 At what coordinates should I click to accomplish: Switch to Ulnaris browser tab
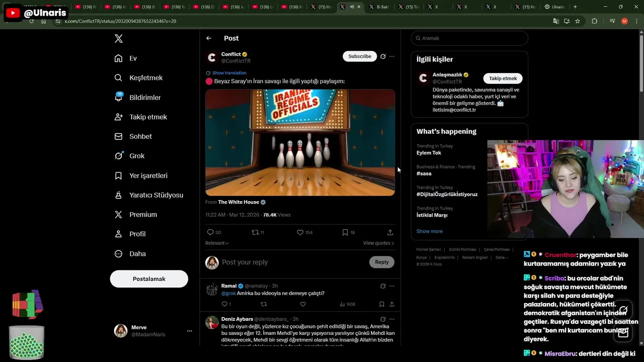554,7
